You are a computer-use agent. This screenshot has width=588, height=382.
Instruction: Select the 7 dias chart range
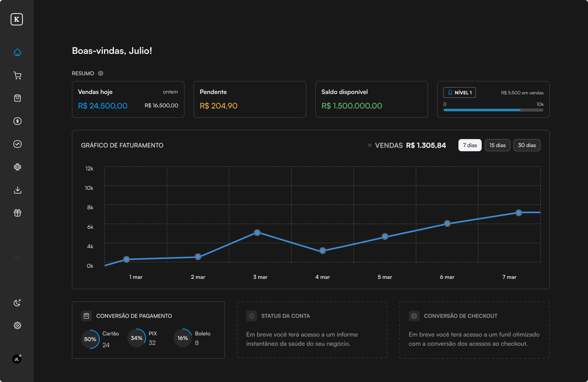point(470,145)
